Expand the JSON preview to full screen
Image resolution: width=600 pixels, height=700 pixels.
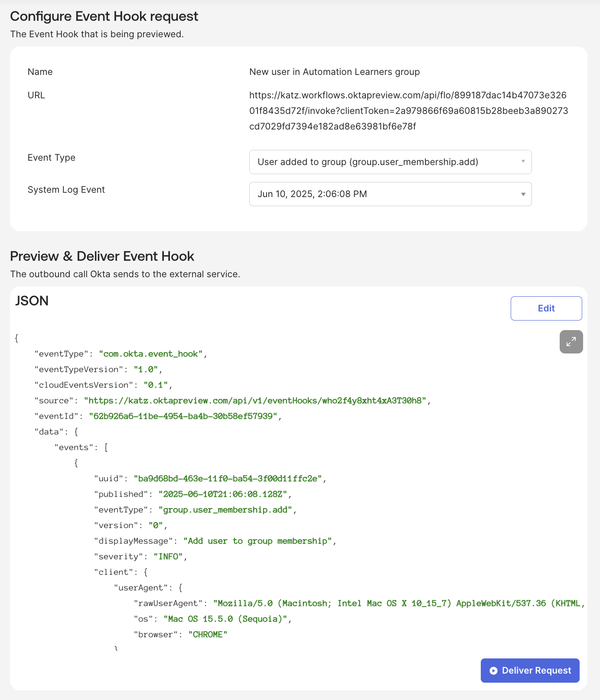[571, 342]
